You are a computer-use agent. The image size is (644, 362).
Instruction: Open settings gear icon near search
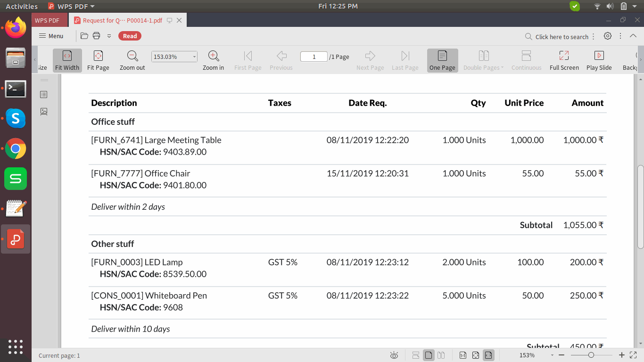pos(608,36)
